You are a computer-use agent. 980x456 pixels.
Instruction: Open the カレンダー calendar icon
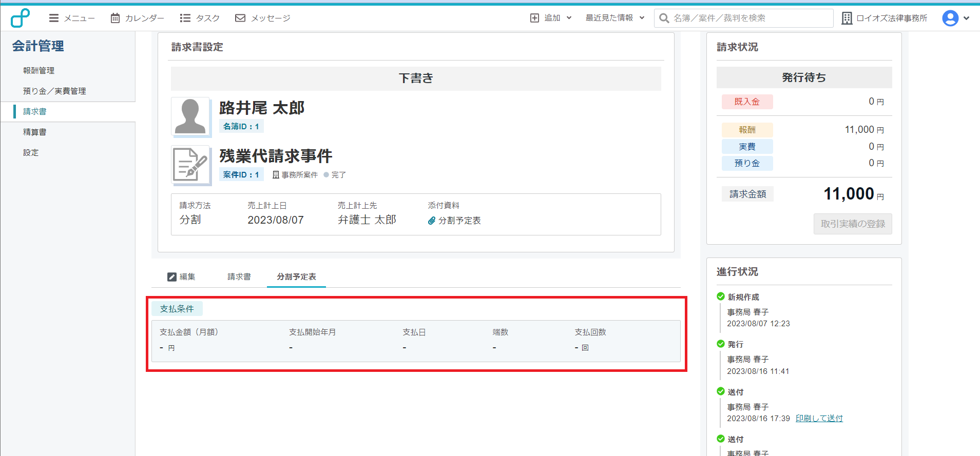pyautogui.click(x=115, y=18)
